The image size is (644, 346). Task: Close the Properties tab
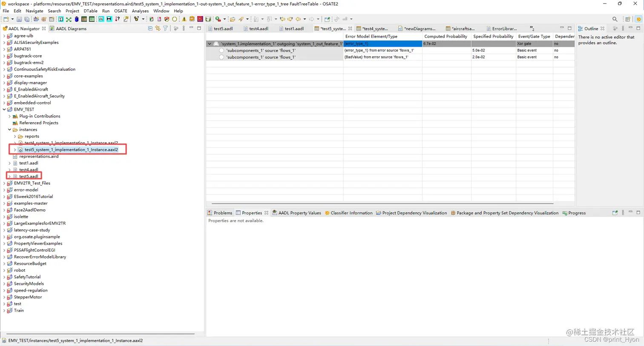(x=266, y=213)
